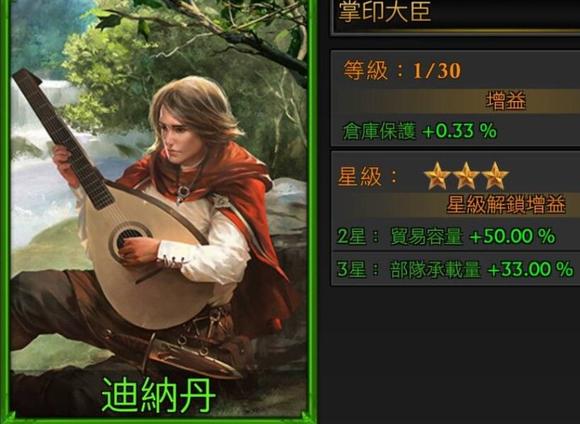The image size is (580, 424).
Task: Click the +0.33 % warehouse protection value
Action: (x=459, y=131)
